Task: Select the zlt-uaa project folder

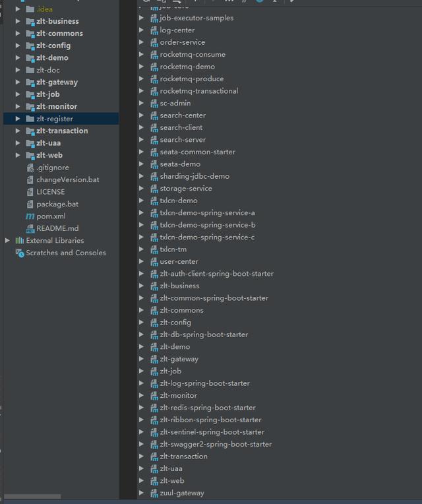Action: (49, 143)
